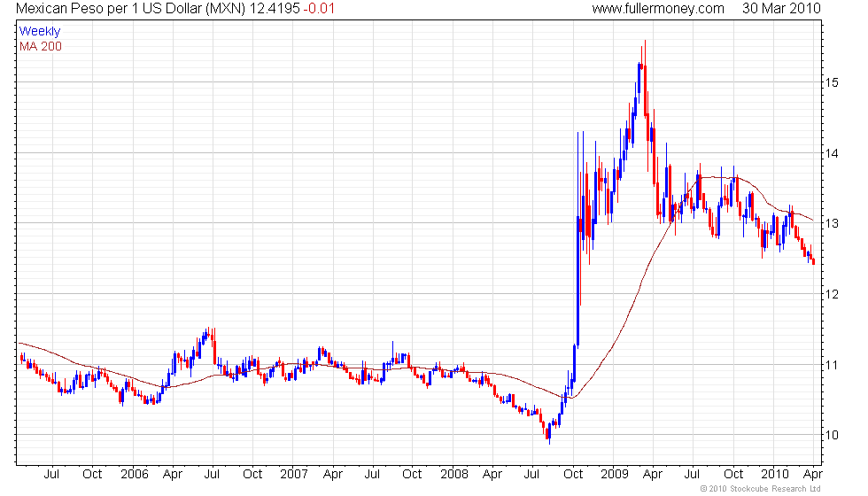Image resolution: width=868 pixels, height=496 pixels.
Task: Click the 'Oct' label just before 2010
Action: point(733,475)
